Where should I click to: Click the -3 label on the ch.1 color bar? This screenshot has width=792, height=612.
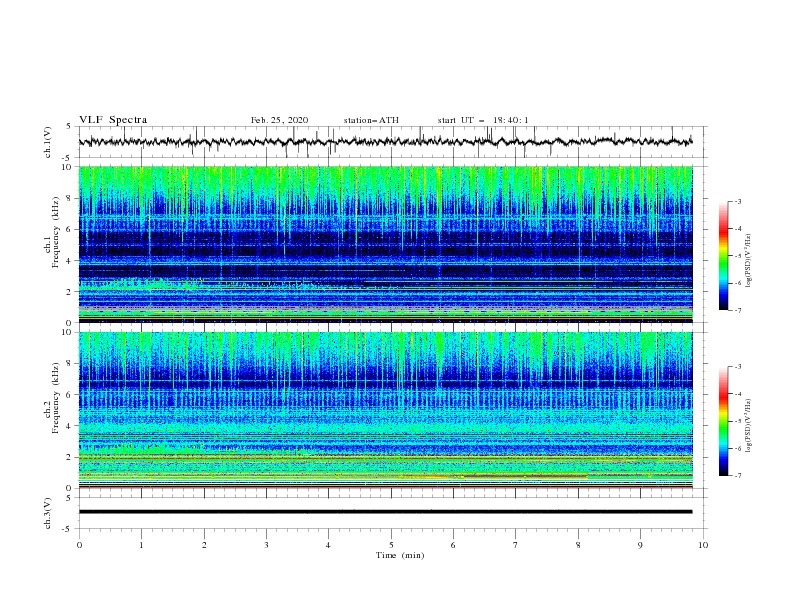pos(737,201)
